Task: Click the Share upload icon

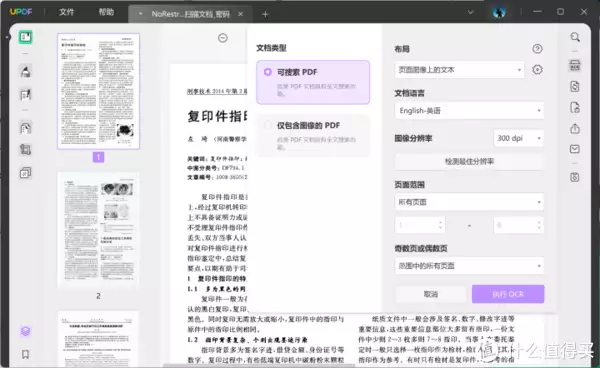Action: [575, 129]
